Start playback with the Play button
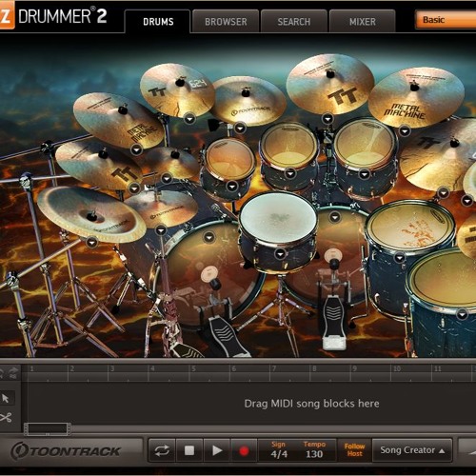This screenshot has width=476, height=476. [x=217, y=450]
